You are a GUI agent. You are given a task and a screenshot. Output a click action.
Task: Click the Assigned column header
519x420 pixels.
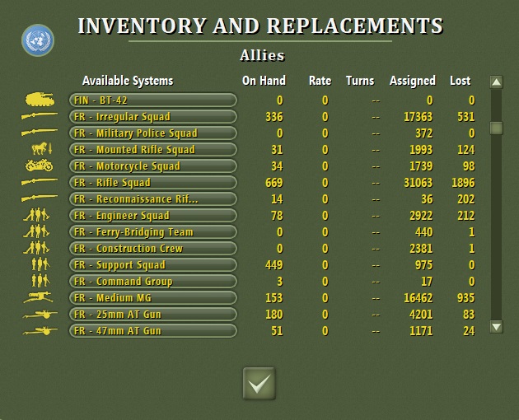point(413,81)
